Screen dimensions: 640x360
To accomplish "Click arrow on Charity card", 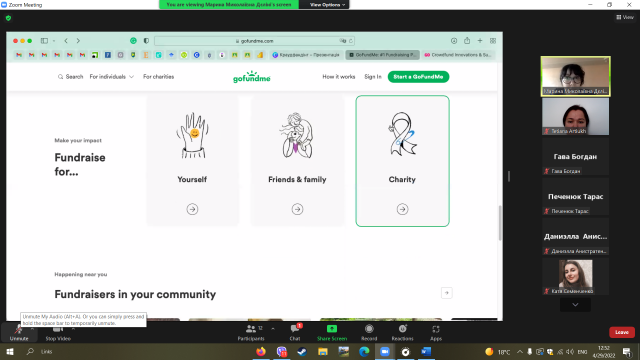I will click(402, 209).
